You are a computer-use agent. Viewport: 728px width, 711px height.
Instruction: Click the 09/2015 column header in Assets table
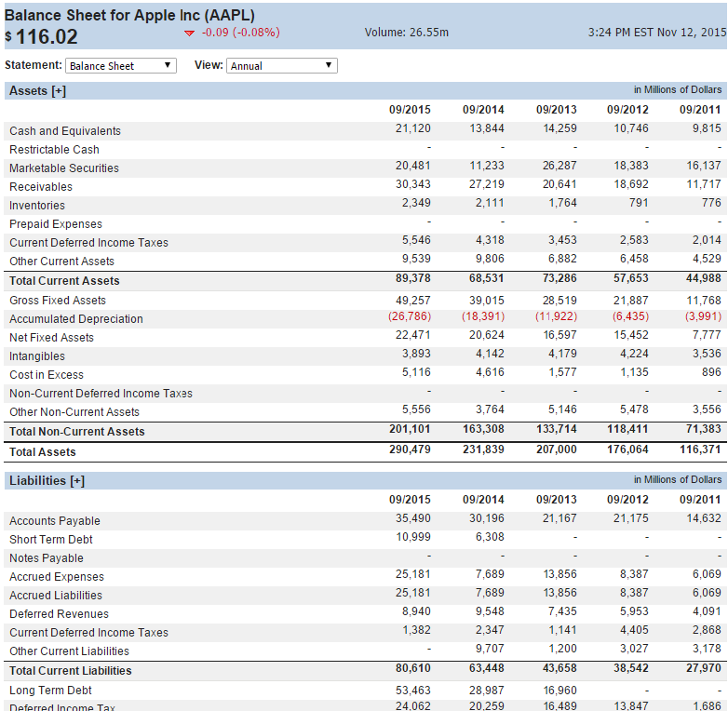coord(410,110)
